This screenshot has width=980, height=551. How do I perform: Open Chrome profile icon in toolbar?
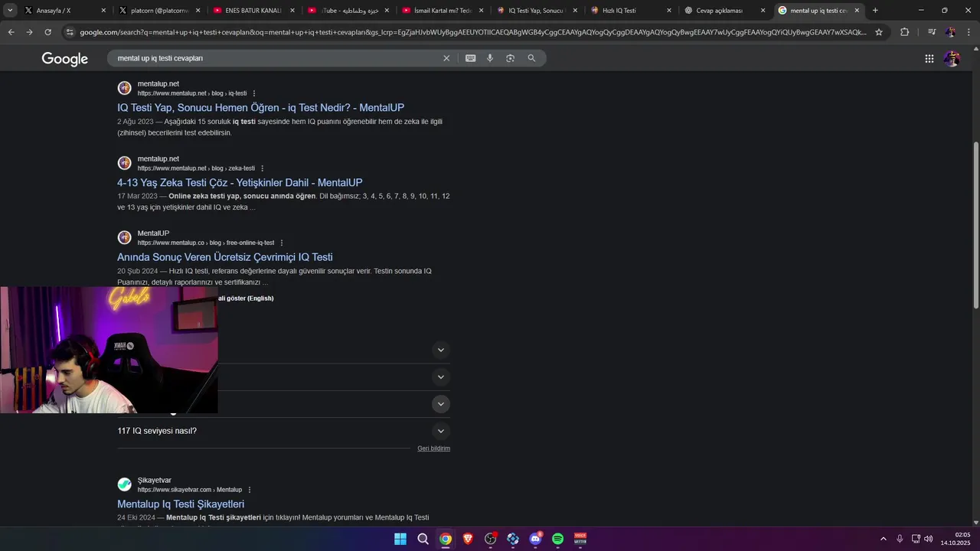tap(950, 32)
